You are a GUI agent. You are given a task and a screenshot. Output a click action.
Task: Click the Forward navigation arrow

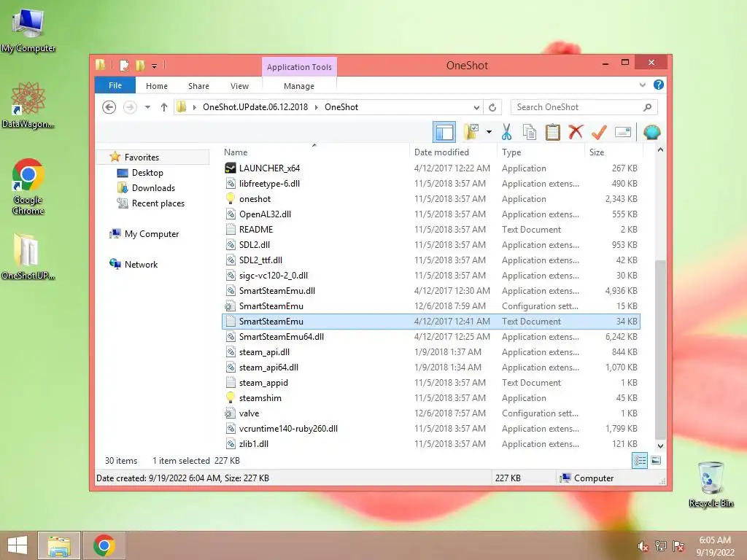(x=130, y=107)
